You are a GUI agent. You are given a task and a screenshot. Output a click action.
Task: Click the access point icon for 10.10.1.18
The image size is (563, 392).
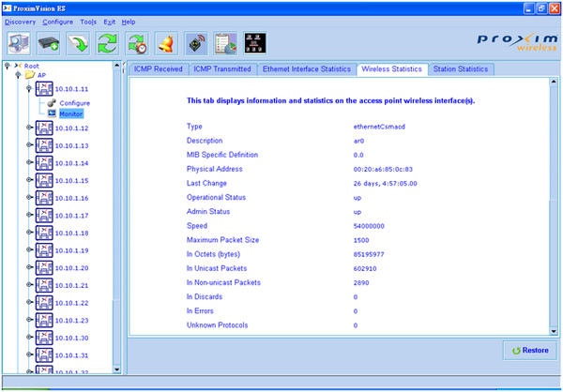[44, 233]
